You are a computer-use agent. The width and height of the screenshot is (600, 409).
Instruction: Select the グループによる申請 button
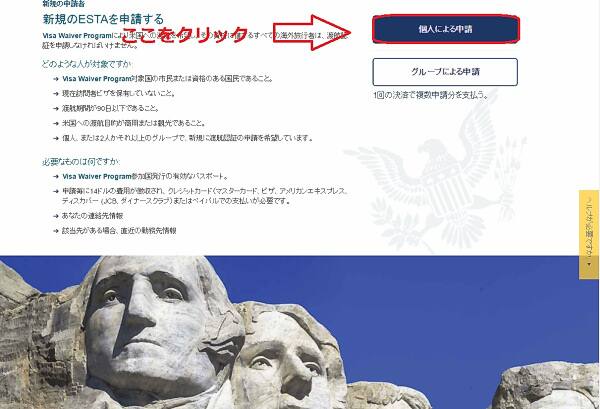pos(445,72)
